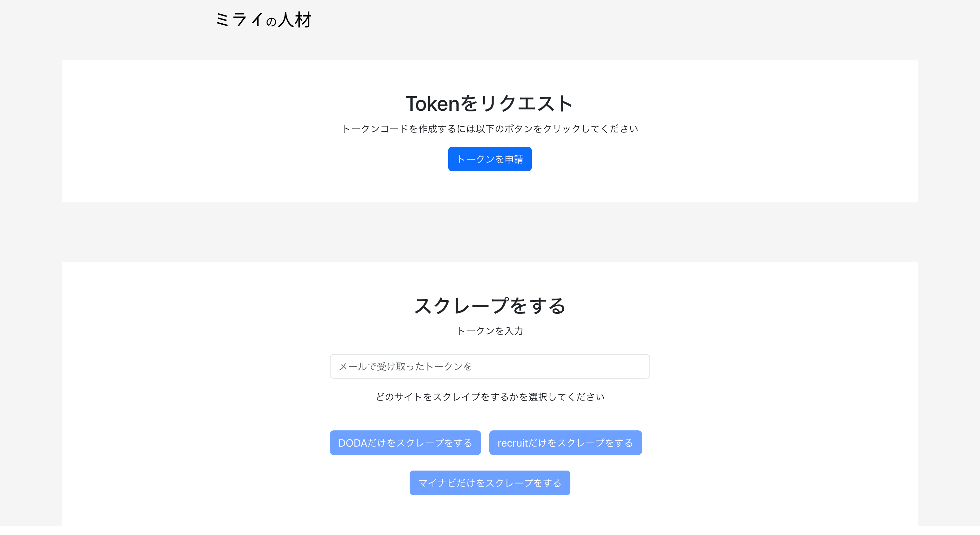Click the word 人材 in the logo
The width and height of the screenshot is (980, 535).
point(295,19)
